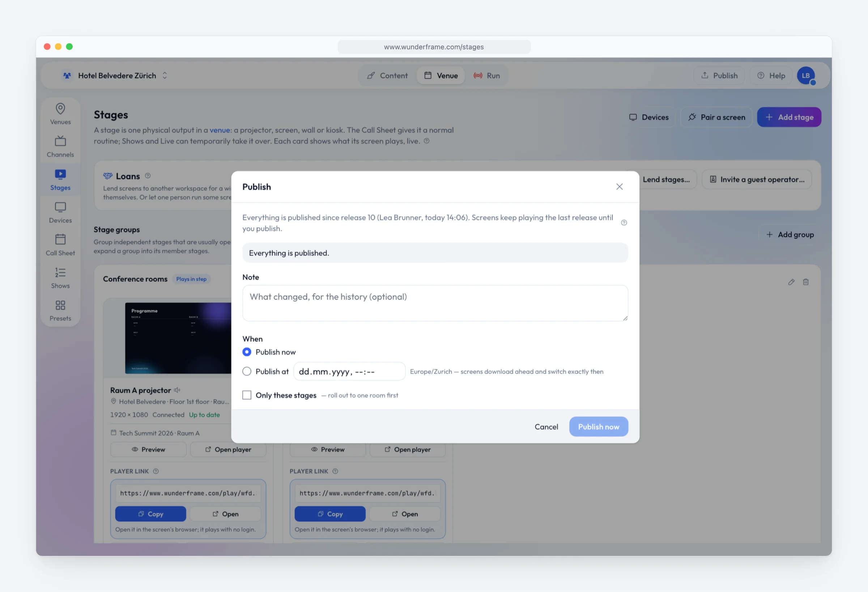Image resolution: width=868 pixels, height=592 pixels.
Task: Open Call Sheet in the sidebar
Action: click(60, 245)
